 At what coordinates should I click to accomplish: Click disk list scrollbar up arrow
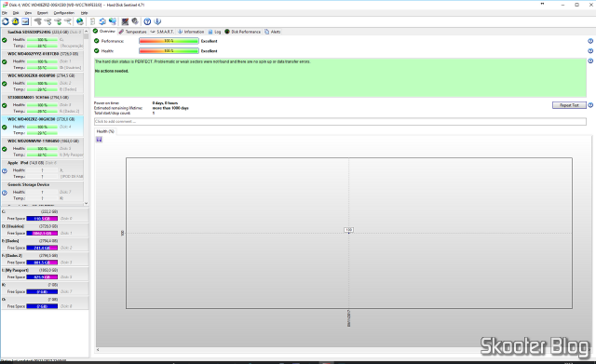click(86, 32)
